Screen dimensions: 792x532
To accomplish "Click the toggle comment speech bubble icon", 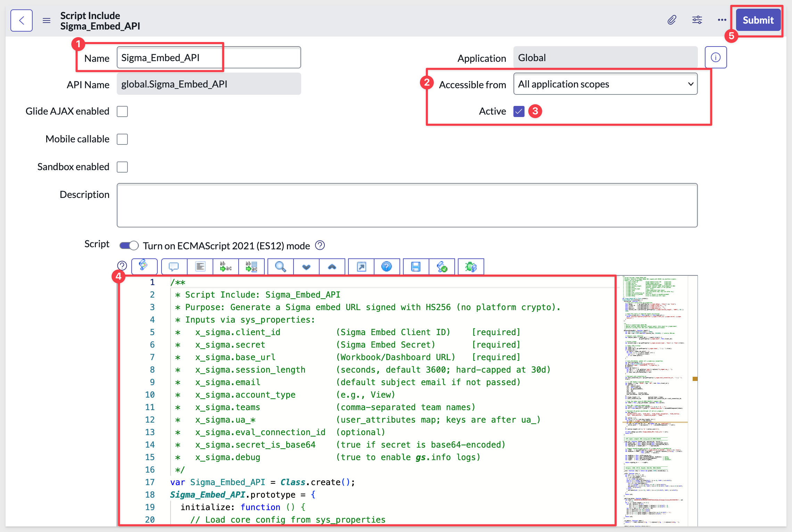I will [x=174, y=267].
